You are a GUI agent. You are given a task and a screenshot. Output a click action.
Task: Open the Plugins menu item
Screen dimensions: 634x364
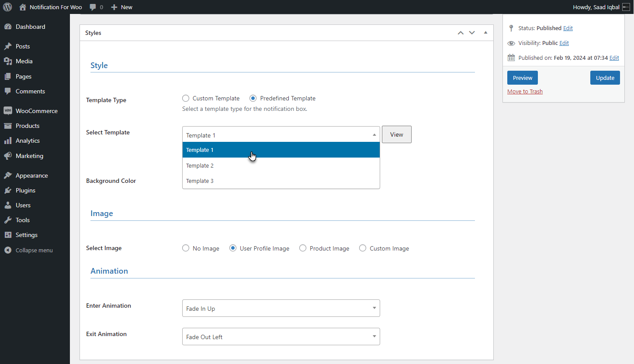(35, 190)
